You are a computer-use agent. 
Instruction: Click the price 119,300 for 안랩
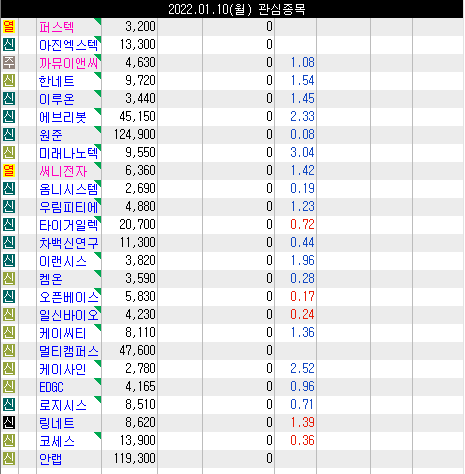[135, 459]
